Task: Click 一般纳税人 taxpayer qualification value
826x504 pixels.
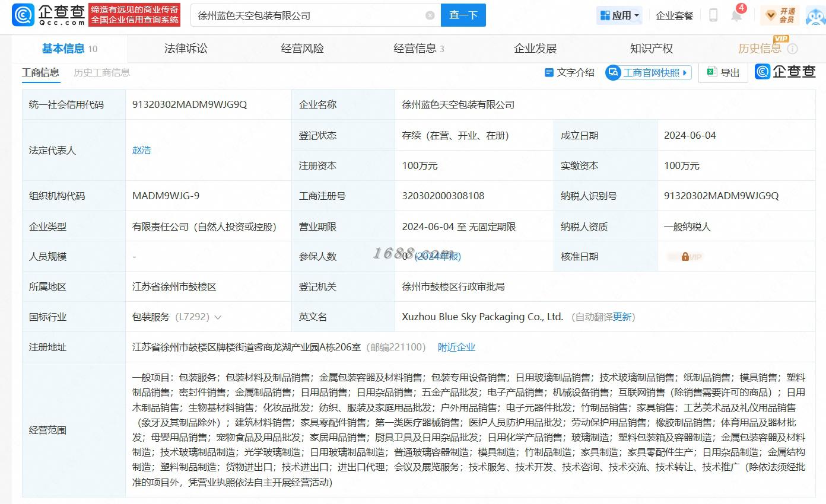Action: click(687, 227)
